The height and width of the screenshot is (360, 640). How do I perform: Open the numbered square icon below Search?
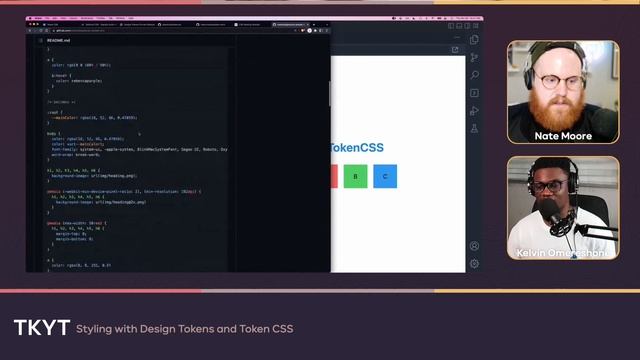pos(474,93)
